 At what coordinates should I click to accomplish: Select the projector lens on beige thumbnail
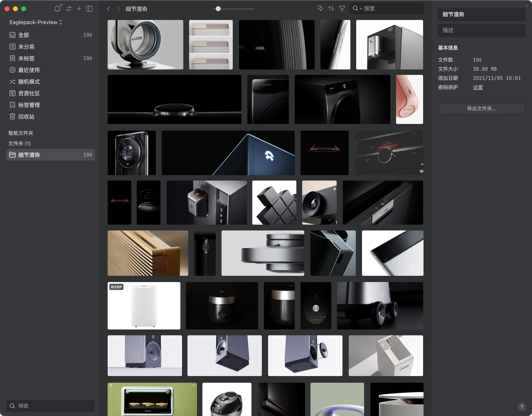point(319,203)
